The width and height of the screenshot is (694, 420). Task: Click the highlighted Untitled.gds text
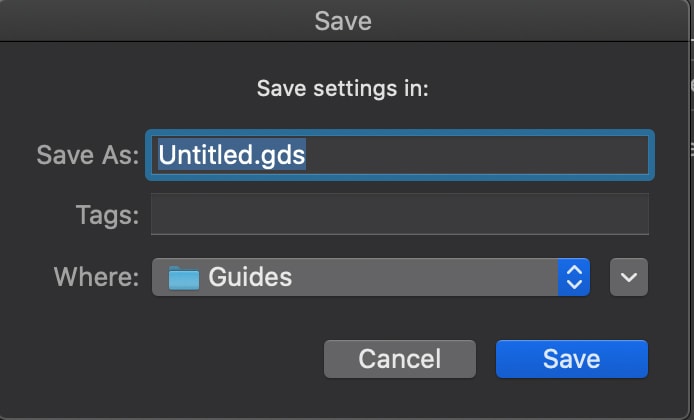232,155
